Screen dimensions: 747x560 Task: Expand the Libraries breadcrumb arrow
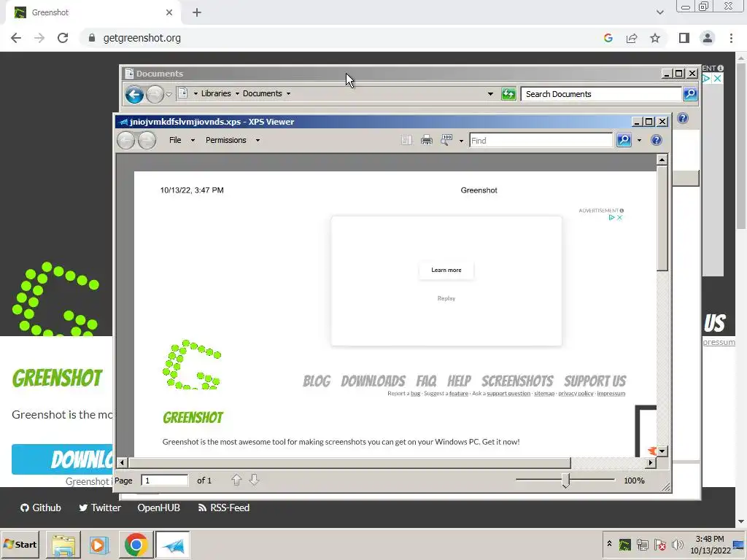237,94
